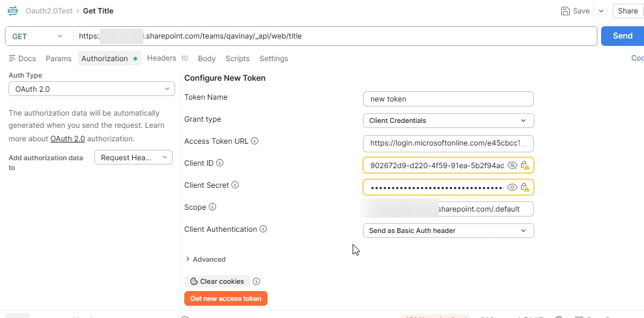This screenshot has width=644, height=318.
Task: Send the request
Action: pos(623,36)
